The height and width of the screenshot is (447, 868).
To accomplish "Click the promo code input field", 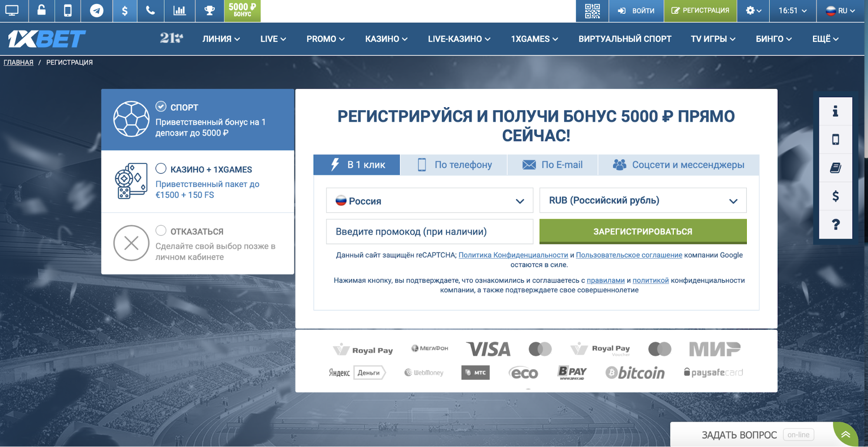I will (429, 231).
